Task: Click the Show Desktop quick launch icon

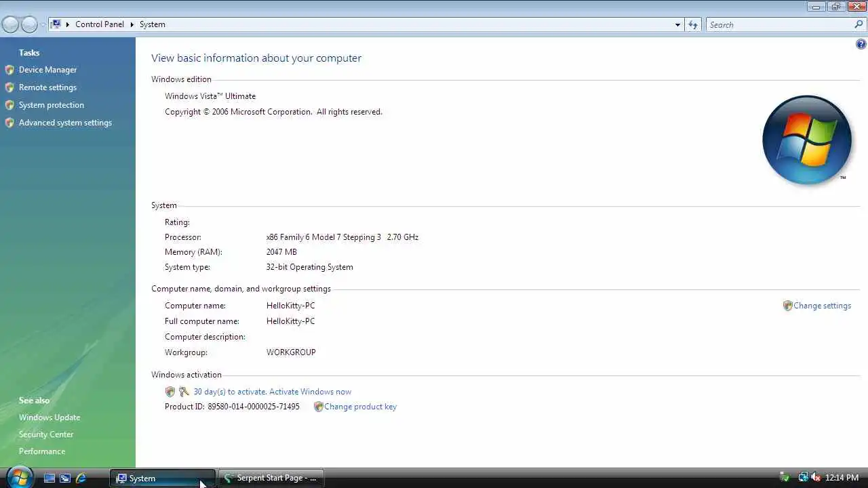Action: [50, 479]
